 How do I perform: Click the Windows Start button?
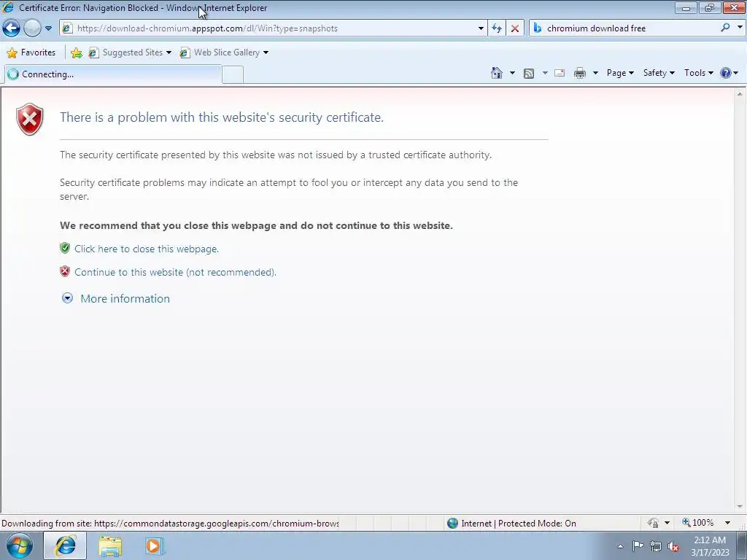20,545
